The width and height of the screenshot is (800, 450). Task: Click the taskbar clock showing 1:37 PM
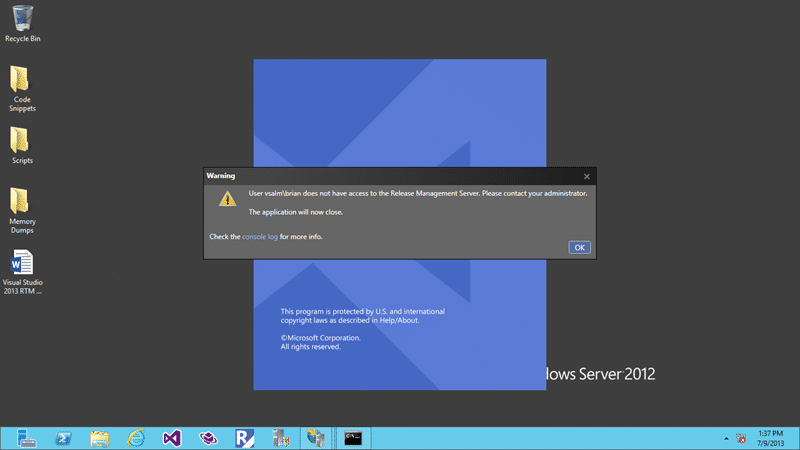click(x=770, y=438)
